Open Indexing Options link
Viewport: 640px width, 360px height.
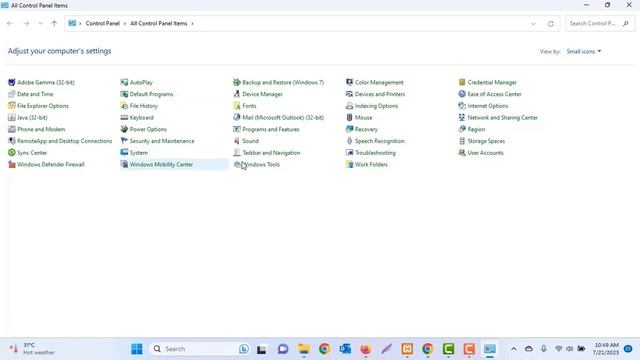coord(376,106)
